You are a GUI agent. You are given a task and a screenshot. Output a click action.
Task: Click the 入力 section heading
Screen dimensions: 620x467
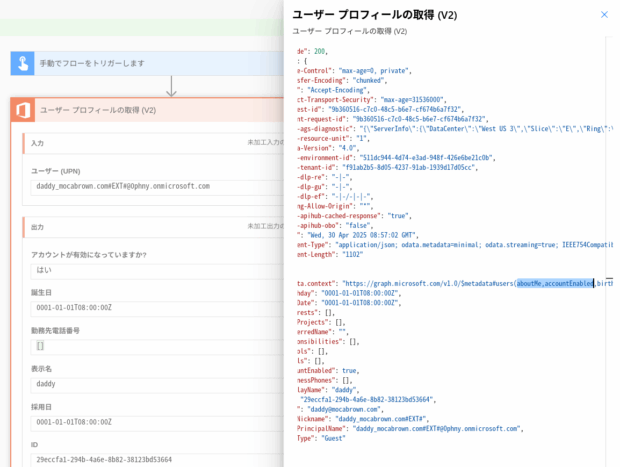click(x=37, y=144)
